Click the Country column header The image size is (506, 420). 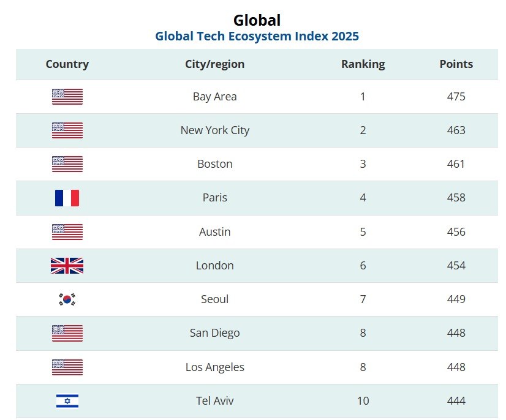point(67,64)
